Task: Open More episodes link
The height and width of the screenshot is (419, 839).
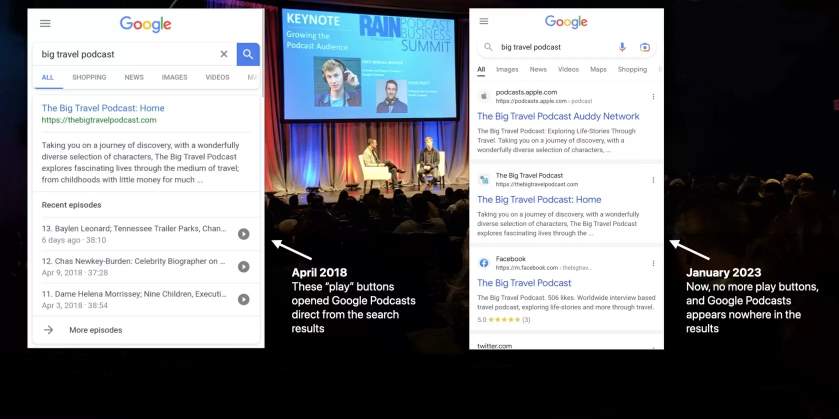Action: 96,330
